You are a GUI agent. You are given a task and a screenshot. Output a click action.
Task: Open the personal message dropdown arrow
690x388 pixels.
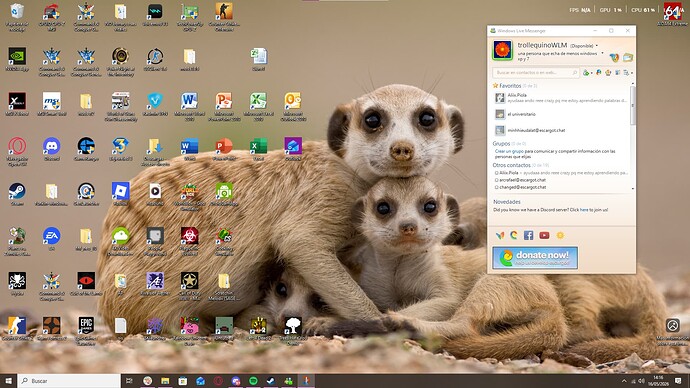tap(602, 53)
